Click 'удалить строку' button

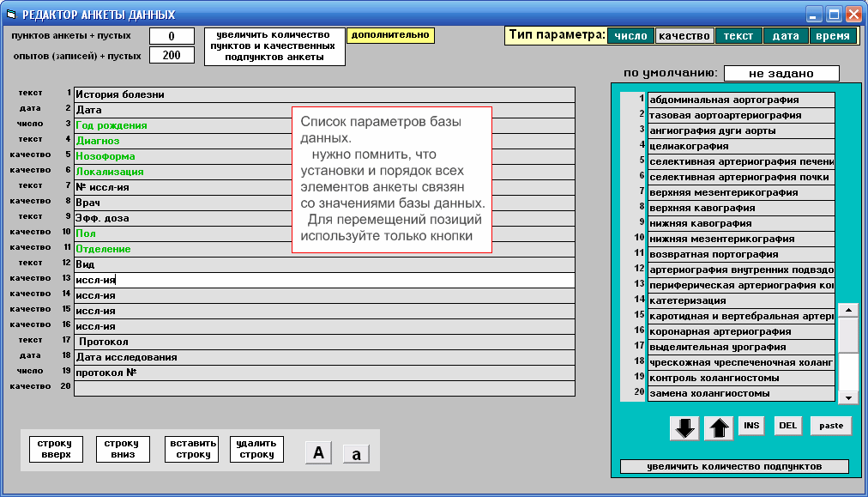tap(256, 449)
